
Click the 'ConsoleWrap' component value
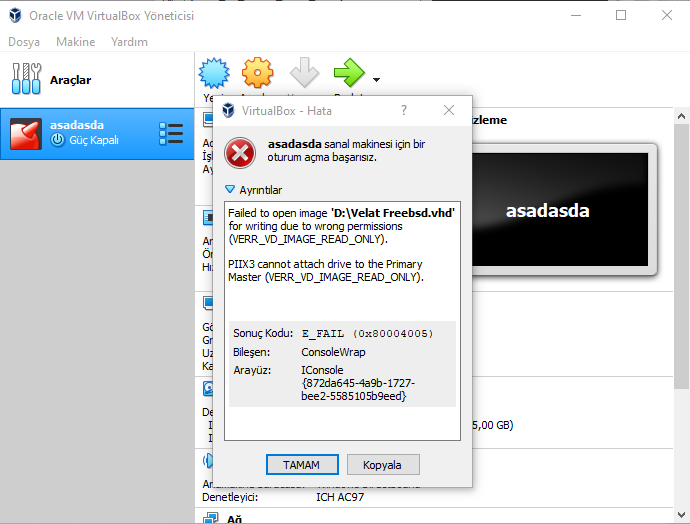333,352
